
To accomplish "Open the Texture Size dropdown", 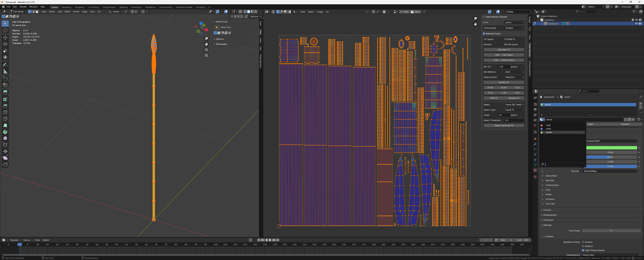I will pyautogui.click(x=514, y=28).
